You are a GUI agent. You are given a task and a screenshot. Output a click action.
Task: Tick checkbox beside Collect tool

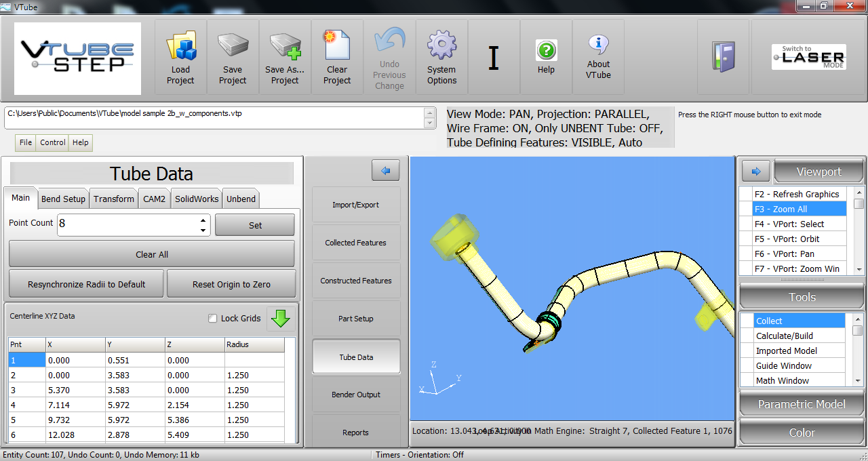pos(746,321)
